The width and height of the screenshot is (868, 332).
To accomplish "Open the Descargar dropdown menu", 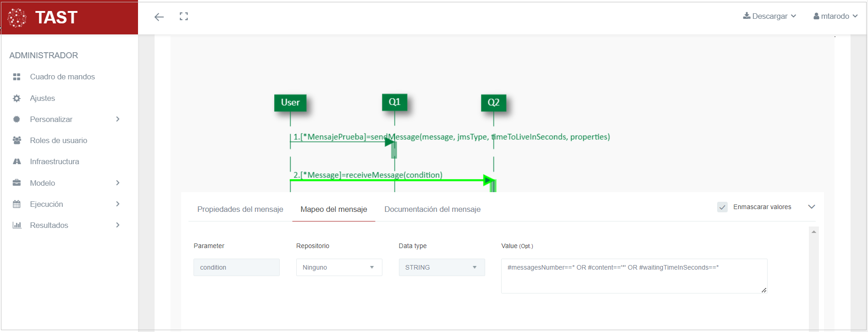I will click(769, 16).
